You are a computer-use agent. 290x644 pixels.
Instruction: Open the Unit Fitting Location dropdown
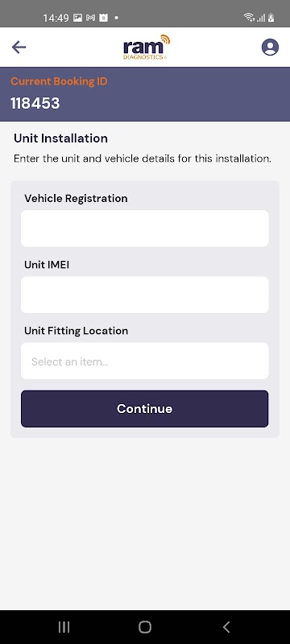(145, 361)
